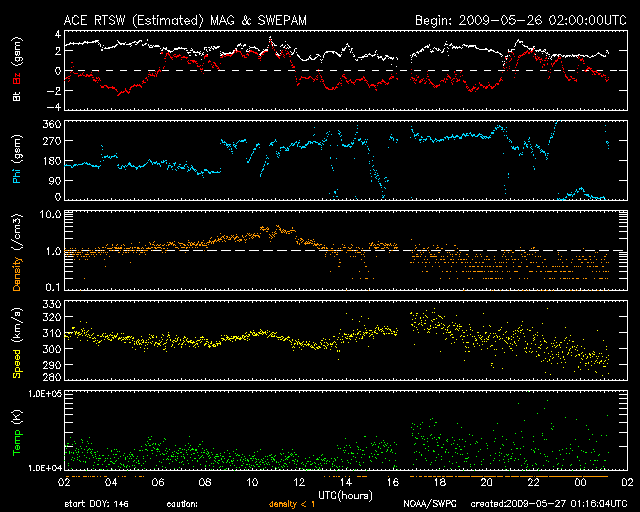Click the '-4' tick on the Bt Bz axis
This screenshot has width=640, height=512.
point(54,107)
